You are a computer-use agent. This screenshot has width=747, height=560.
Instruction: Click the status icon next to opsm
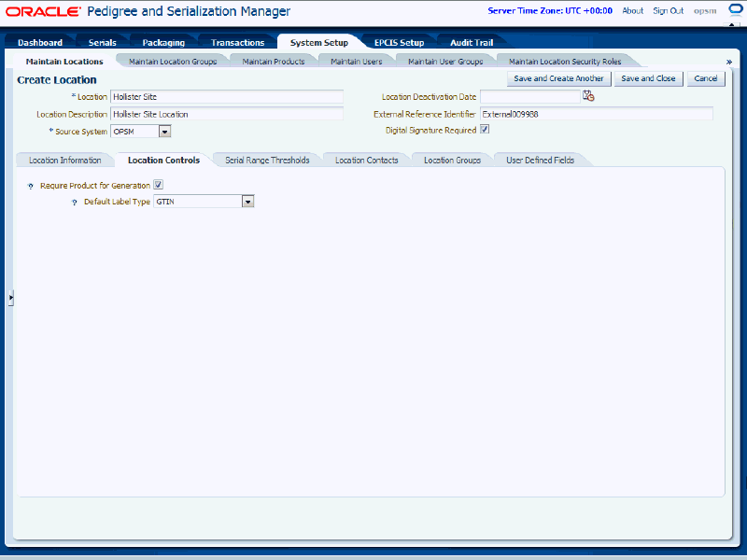735,10
